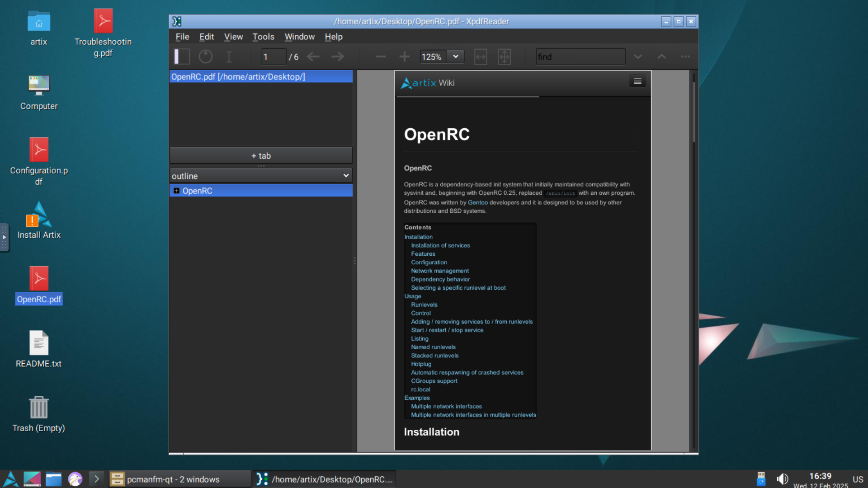This screenshot has height=488, width=868.
Task: Fit page width icon
Action: [x=481, y=56]
